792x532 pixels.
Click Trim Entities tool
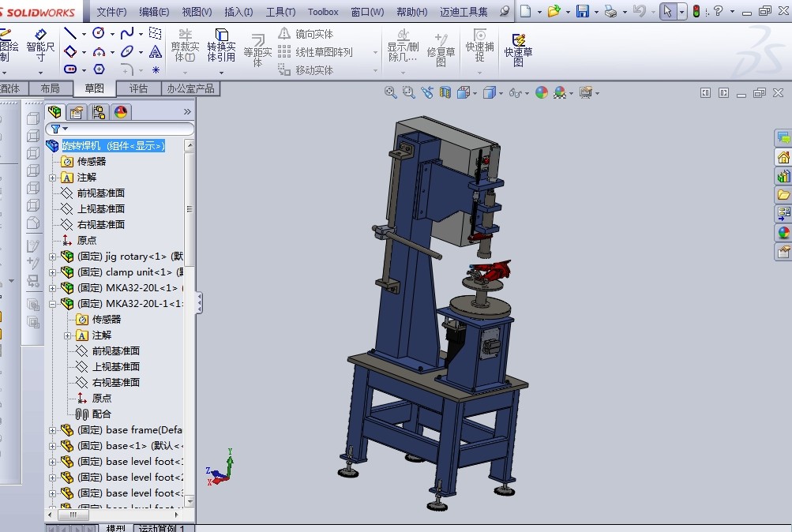pos(185,45)
